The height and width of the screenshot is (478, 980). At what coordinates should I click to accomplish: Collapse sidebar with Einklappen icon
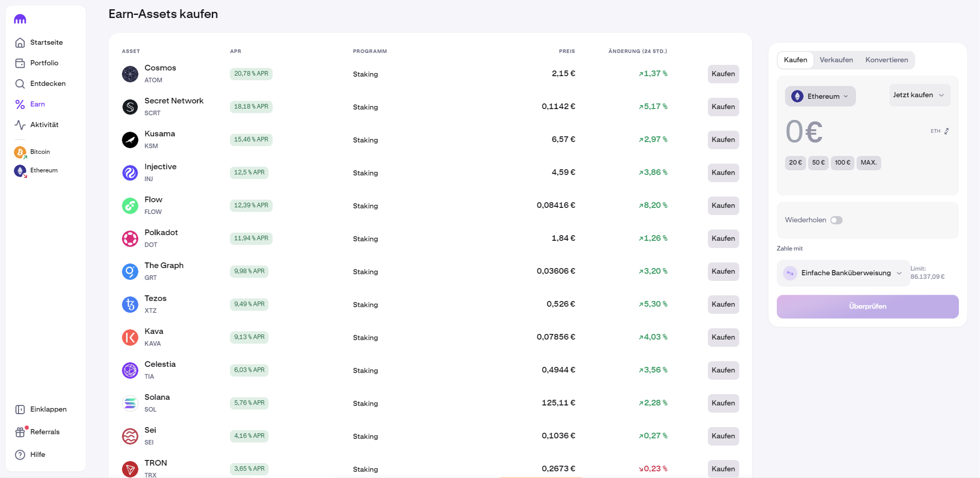pos(20,410)
